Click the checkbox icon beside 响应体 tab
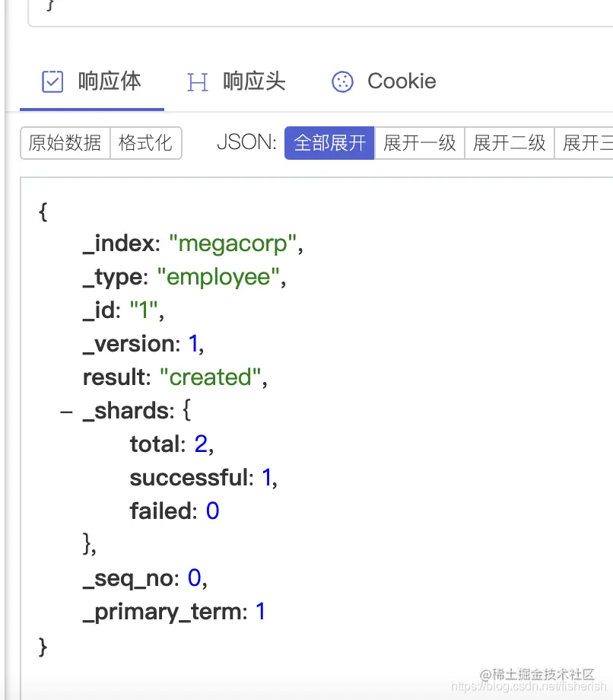The height and width of the screenshot is (700, 613). 52,81
